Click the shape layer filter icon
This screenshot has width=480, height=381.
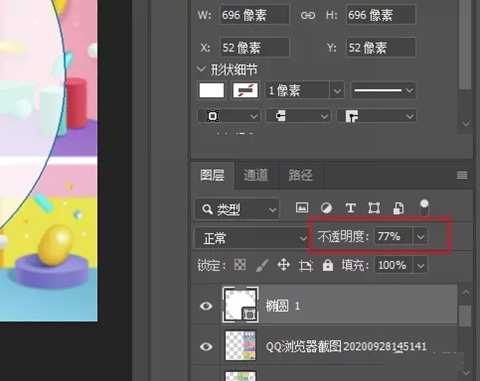coord(374,208)
